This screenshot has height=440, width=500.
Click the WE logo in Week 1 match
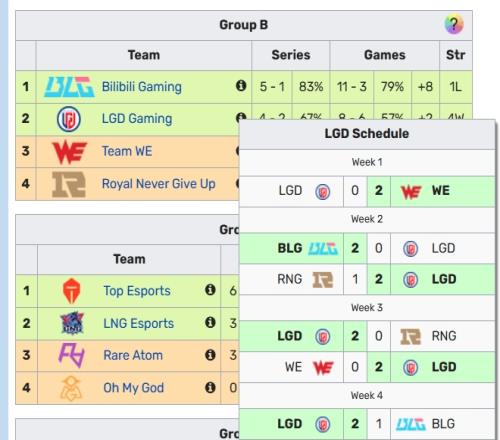coord(411,192)
